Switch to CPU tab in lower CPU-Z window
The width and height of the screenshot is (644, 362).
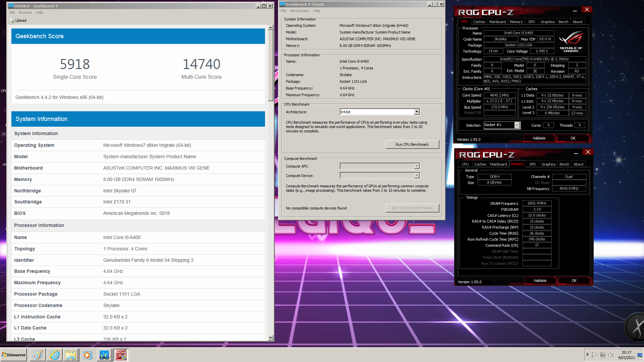tap(465, 164)
